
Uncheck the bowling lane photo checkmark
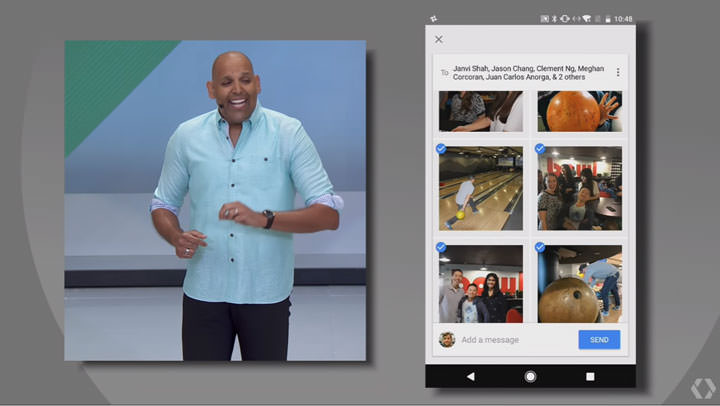click(441, 149)
